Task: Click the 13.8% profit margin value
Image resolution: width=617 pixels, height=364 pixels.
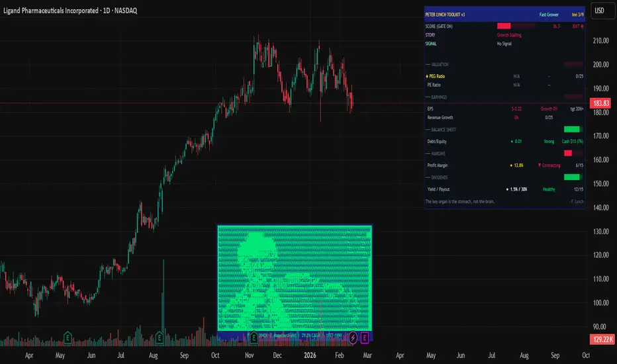Action: click(516, 165)
